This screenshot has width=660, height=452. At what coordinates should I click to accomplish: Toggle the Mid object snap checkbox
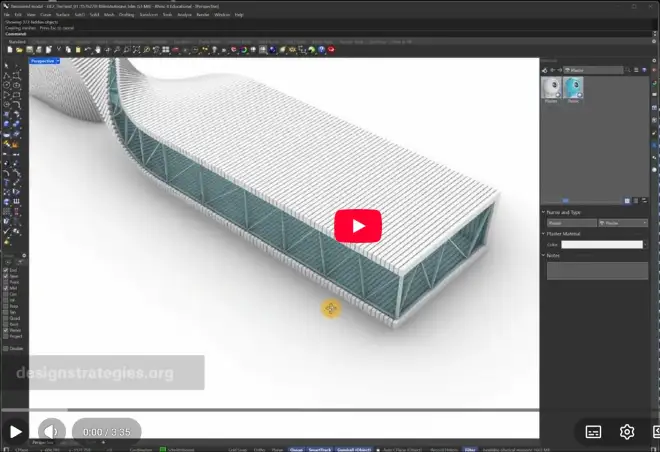(6, 288)
